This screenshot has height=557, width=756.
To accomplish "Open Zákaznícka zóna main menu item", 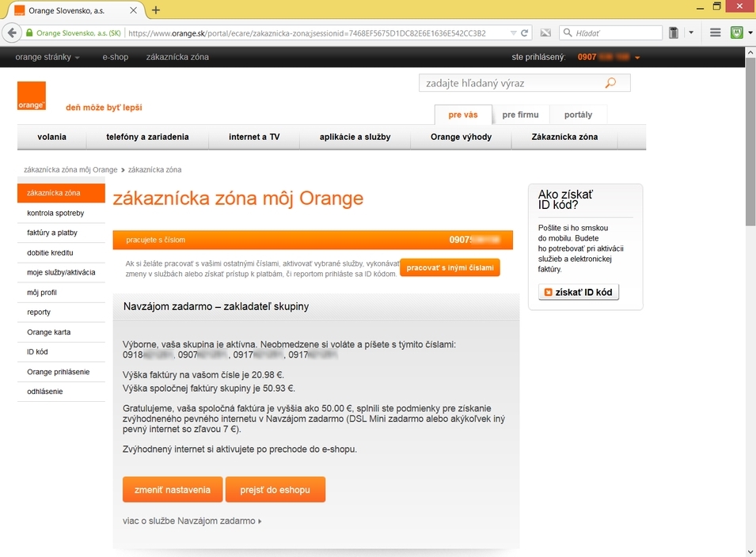I will click(x=564, y=137).
